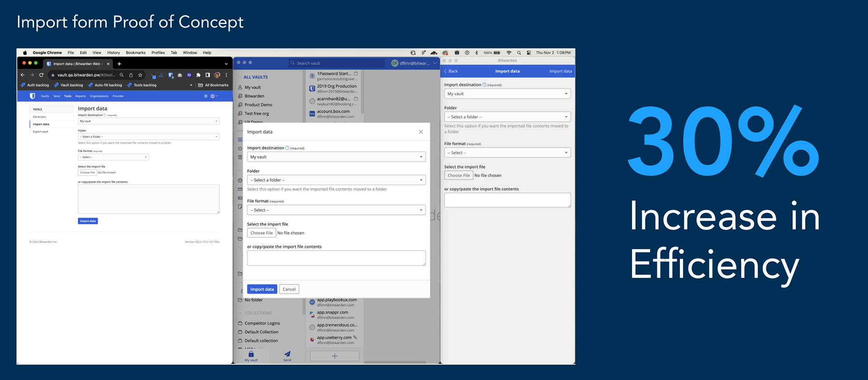Image resolution: width=868 pixels, height=380 pixels.
Task: Open All Bookmarks folder in Chrome
Action: (213, 85)
